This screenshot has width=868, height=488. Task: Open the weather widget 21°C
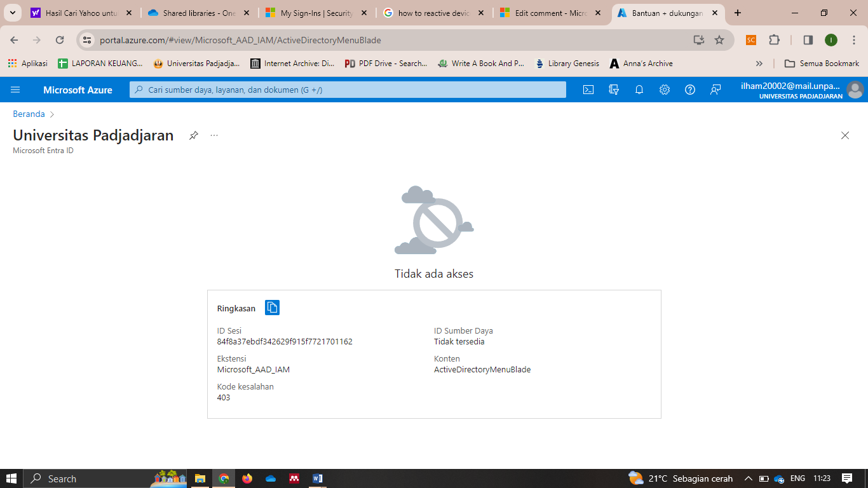681,478
